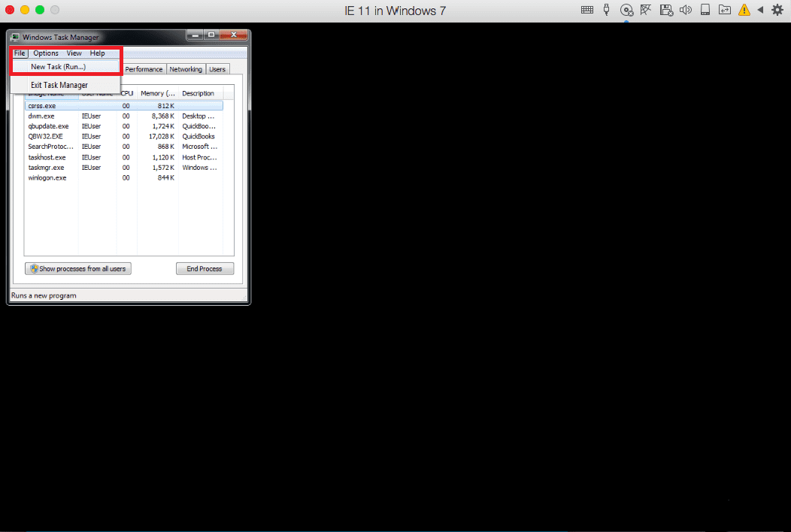The width and height of the screenshot is (791, 532).
Task: Click the mobile device icon in the toolbar
Action: [705, 10]
